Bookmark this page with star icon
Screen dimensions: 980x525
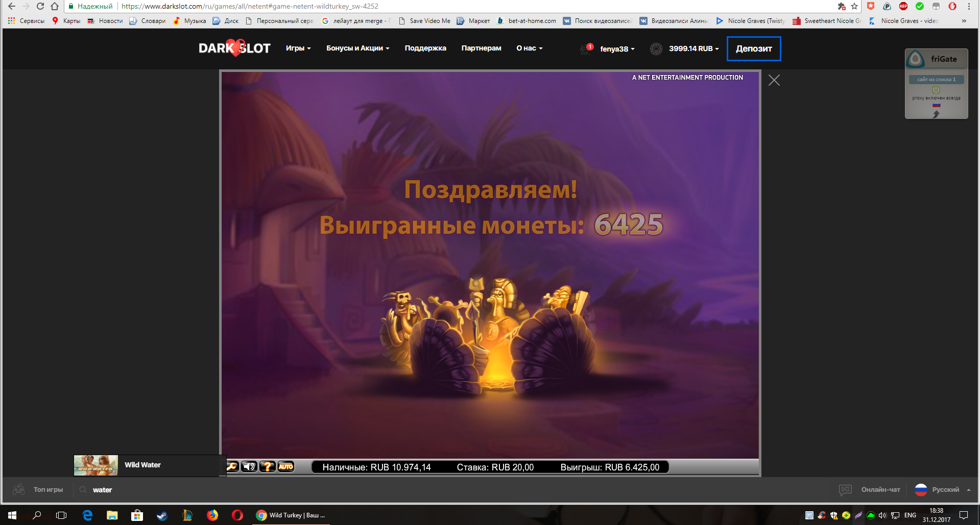[x=854, y=6]
